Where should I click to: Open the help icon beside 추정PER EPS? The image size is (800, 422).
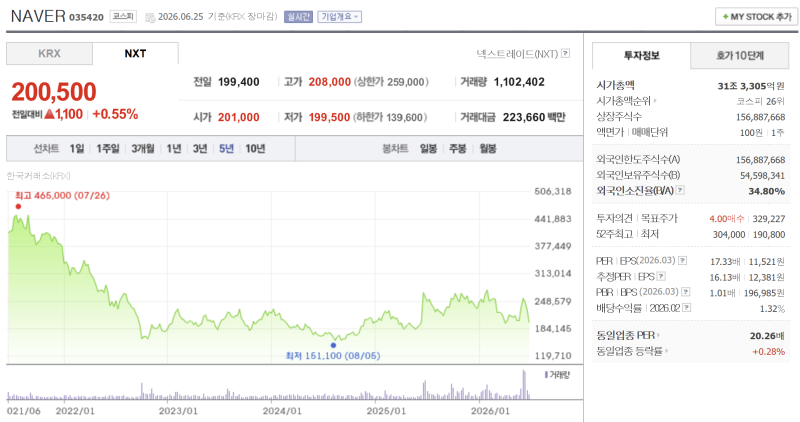[x=661, y=277]
